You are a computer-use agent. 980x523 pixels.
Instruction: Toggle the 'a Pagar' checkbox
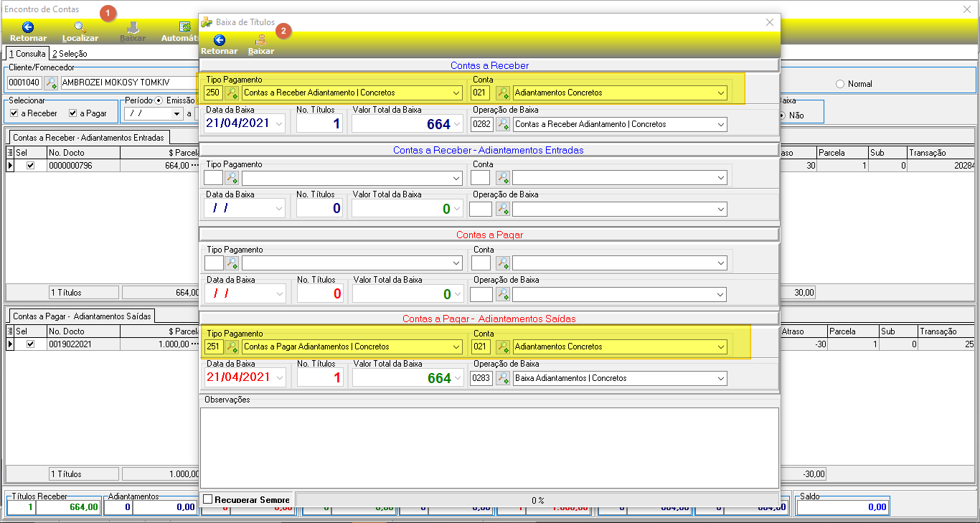pos(73,113)
